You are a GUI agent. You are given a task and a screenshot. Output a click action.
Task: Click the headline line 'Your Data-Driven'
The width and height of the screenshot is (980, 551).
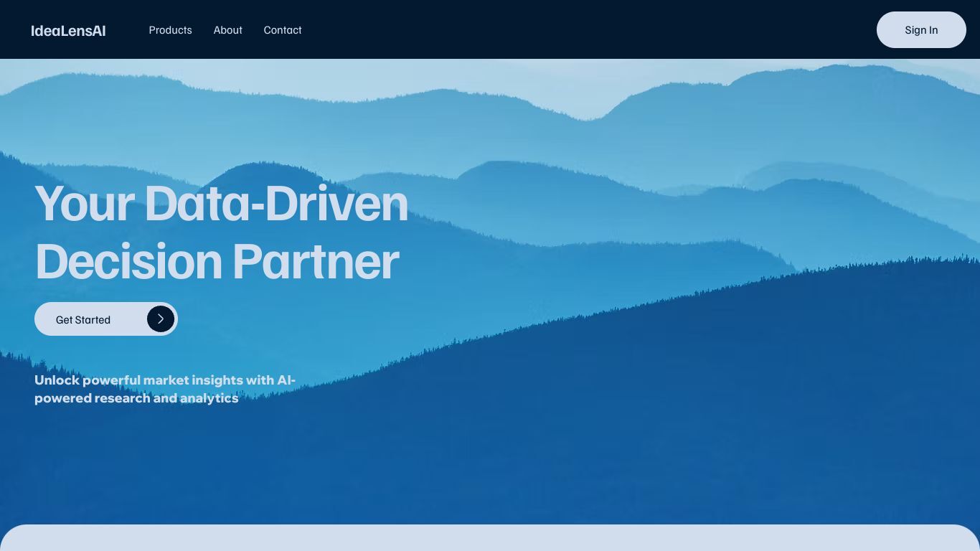point(222,203)
